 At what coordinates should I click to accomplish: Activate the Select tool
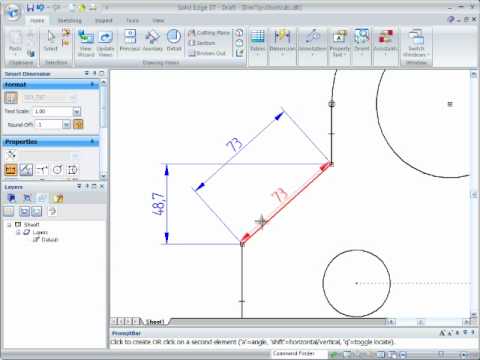(51, 41)
